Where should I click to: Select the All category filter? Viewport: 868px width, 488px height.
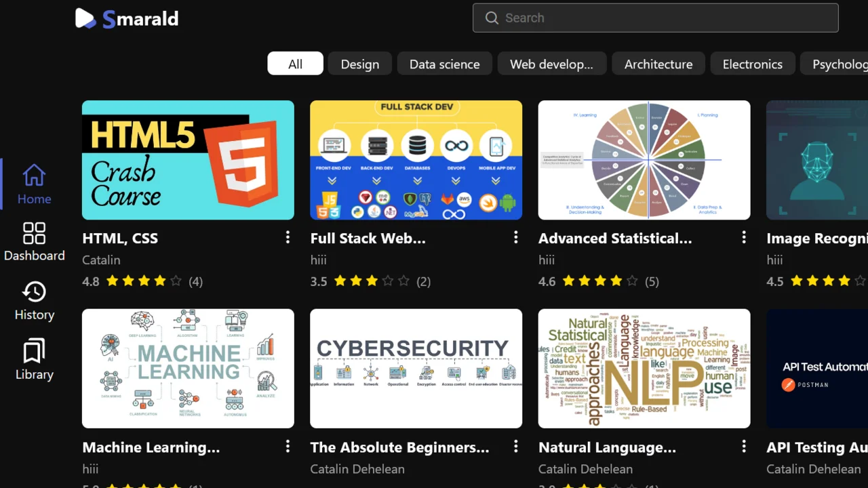(x=296, y=64)
